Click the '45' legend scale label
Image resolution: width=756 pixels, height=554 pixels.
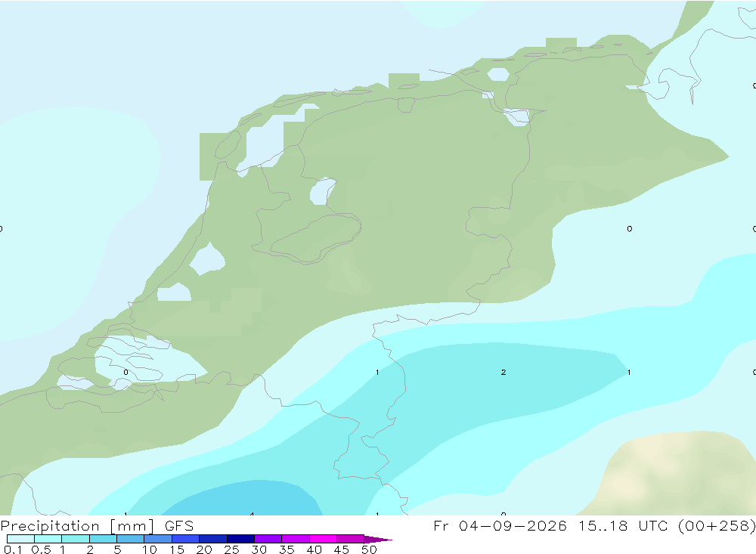tap(342, 549)
